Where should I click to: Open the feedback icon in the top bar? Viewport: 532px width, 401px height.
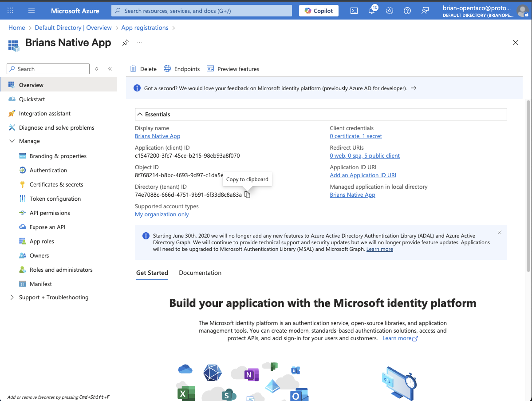pos(424,10)
